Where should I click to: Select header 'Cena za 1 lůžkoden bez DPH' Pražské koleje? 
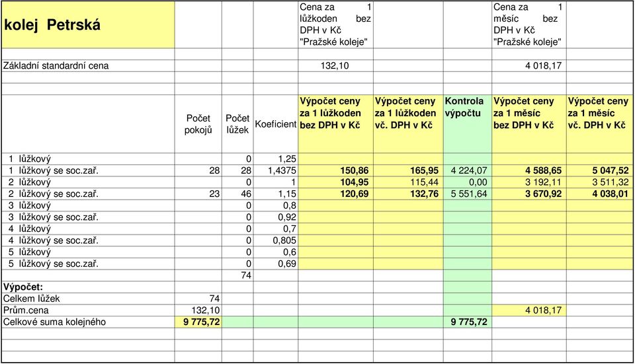click(x=335, y=24)
